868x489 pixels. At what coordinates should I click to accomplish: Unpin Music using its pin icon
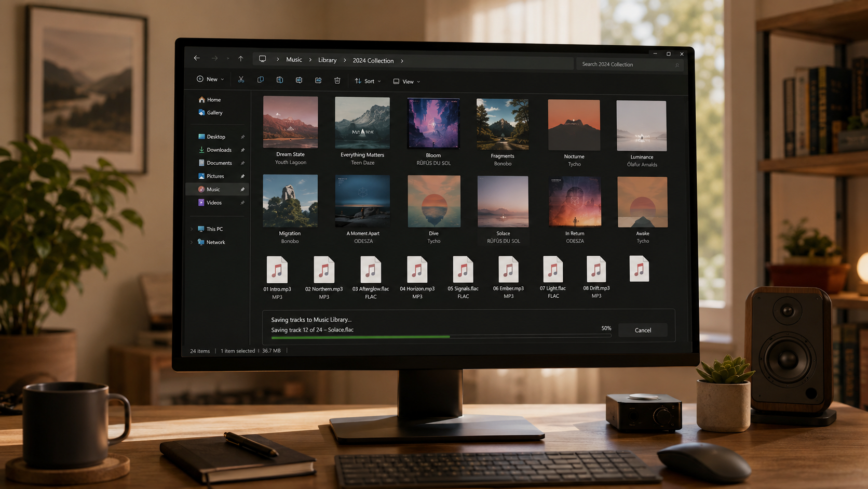(x=242, y=190)
